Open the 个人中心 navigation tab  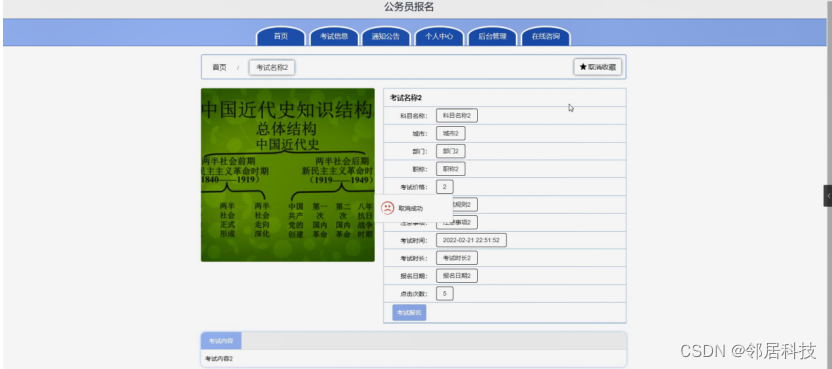[x=439, y=36]
